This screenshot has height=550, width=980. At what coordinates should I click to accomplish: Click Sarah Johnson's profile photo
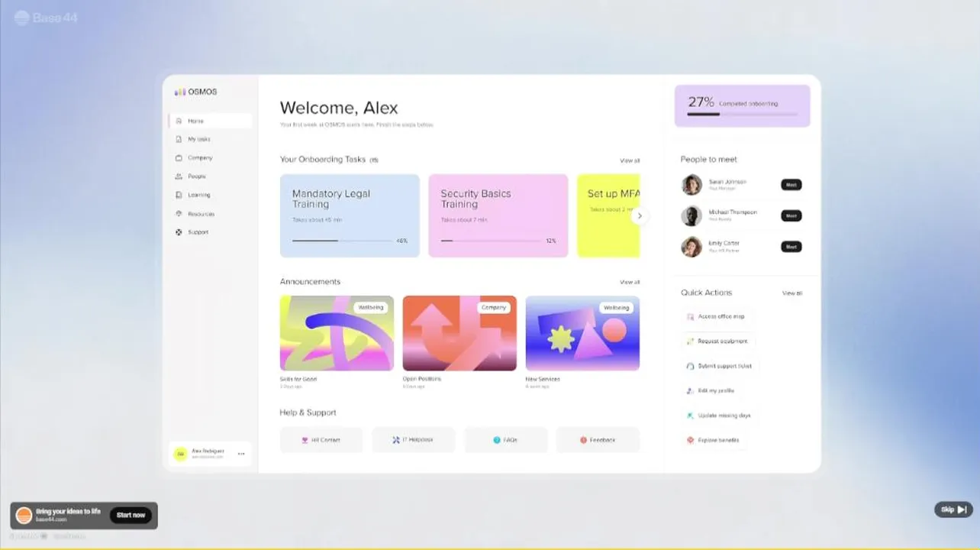tap(691, 185)
